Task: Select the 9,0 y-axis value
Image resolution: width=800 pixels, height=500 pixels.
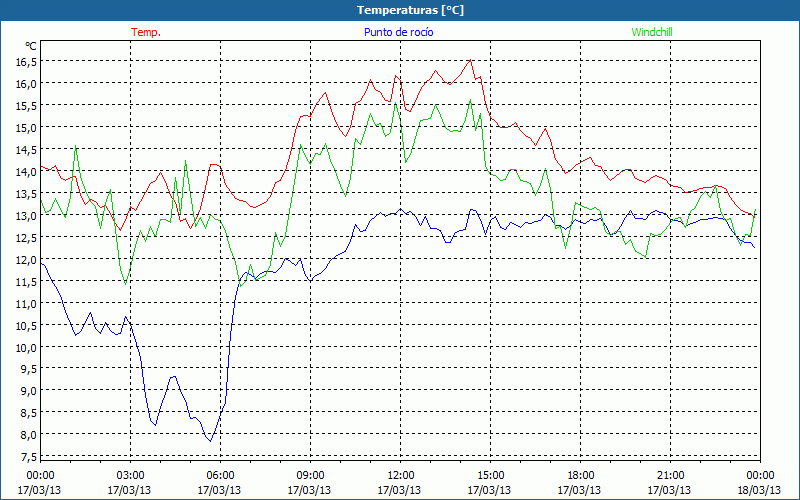Action: coord(29,391)
